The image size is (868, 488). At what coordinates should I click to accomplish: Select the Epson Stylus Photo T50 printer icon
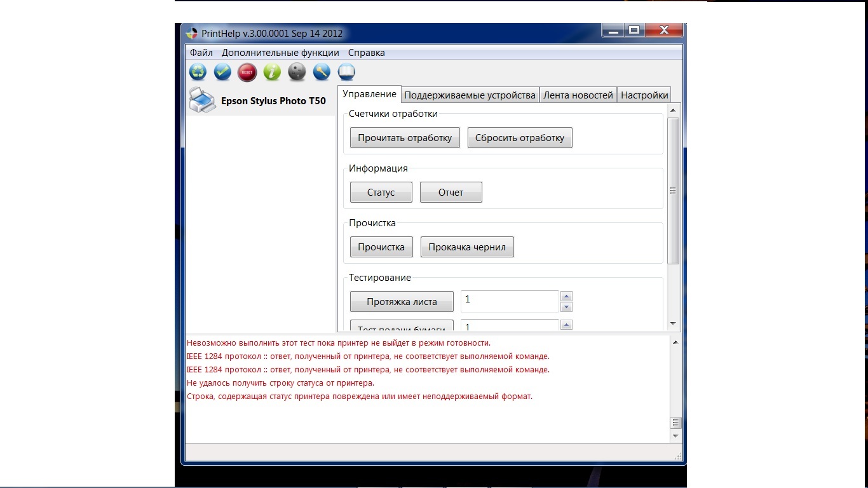(x=203, y=100)
